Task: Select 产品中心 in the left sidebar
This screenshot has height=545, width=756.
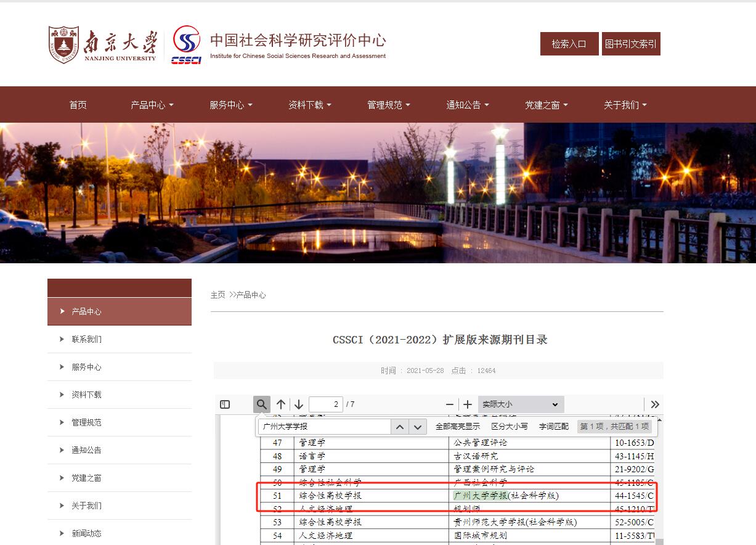Action: coord(120,311)
